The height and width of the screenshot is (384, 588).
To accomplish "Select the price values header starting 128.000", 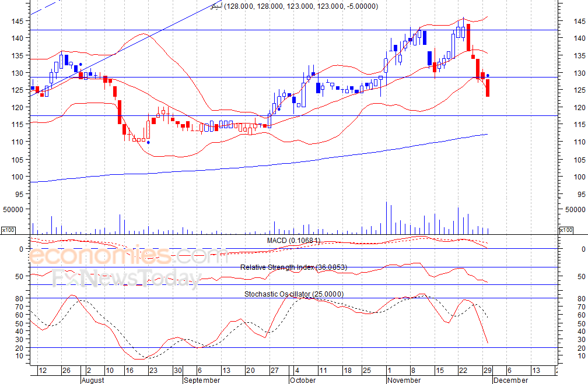I will pyautogui.click(x=301, y=6).
